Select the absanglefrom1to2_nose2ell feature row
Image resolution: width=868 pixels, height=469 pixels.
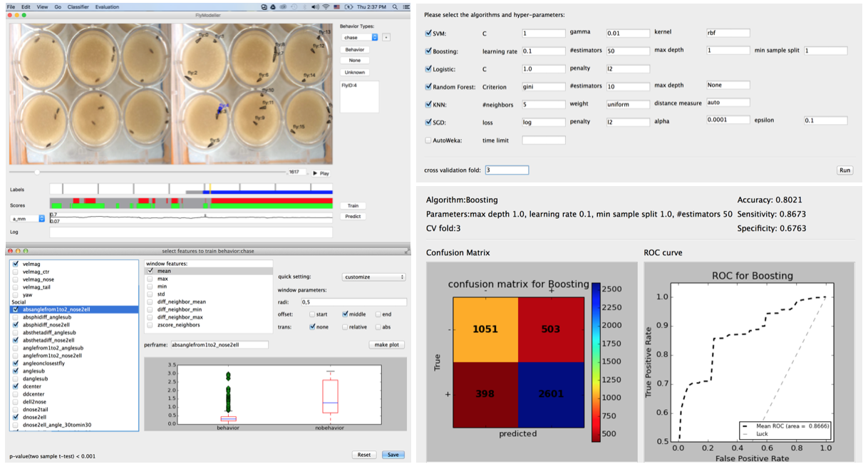74,310
